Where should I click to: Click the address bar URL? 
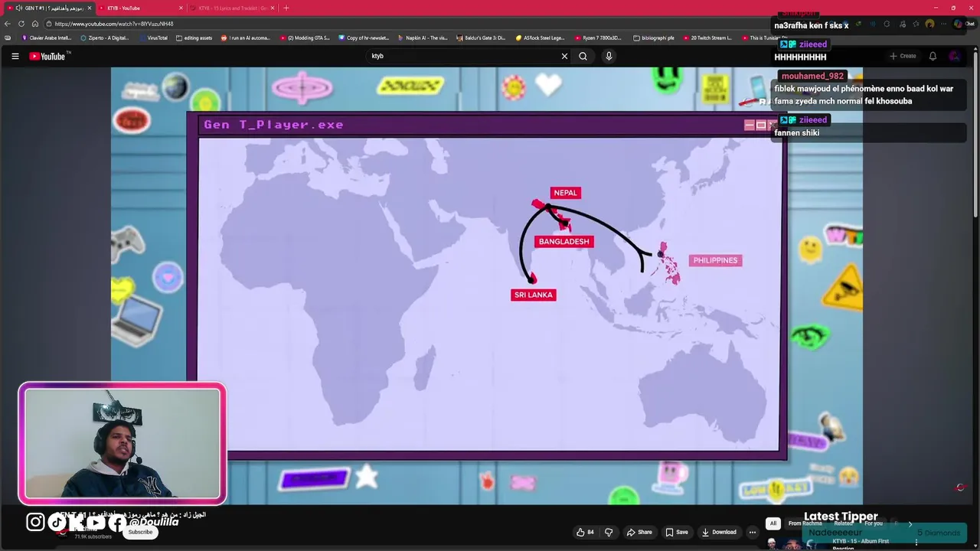[114, 24]
